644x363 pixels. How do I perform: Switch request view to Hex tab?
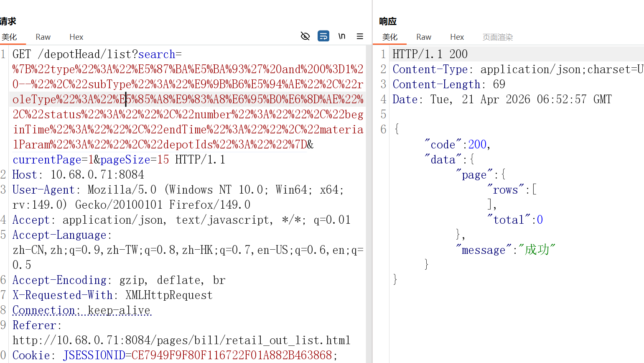76,37
